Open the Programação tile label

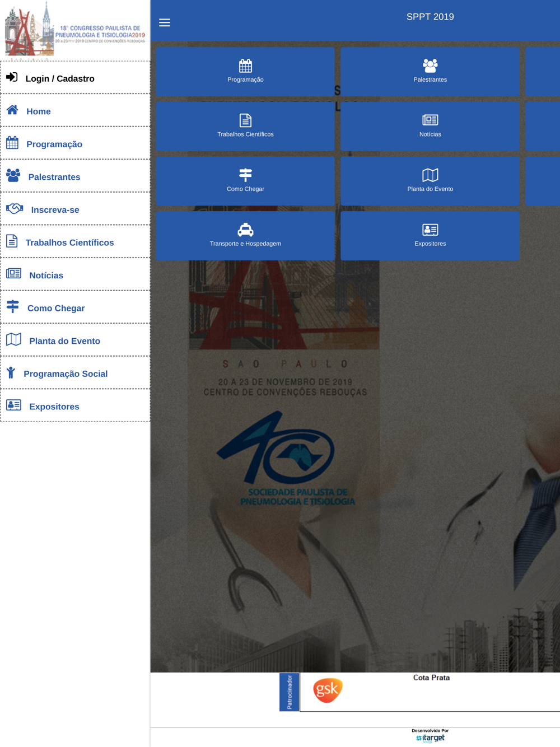tap(245, 80)
